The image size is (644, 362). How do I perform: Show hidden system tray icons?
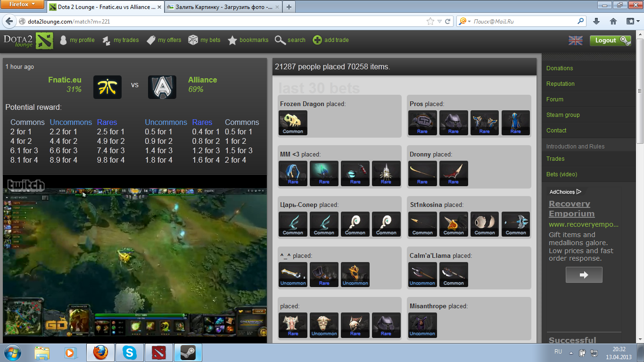coord(571,353)
